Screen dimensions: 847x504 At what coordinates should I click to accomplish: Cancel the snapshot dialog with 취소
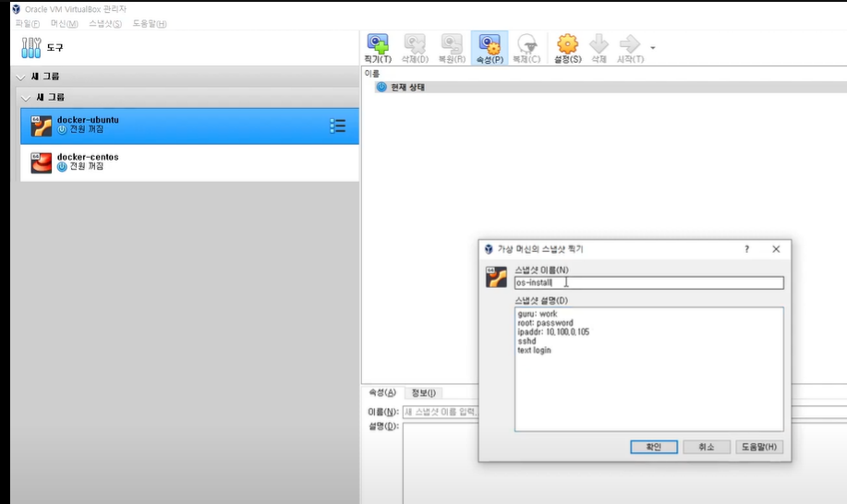click(x=707, y=447)
